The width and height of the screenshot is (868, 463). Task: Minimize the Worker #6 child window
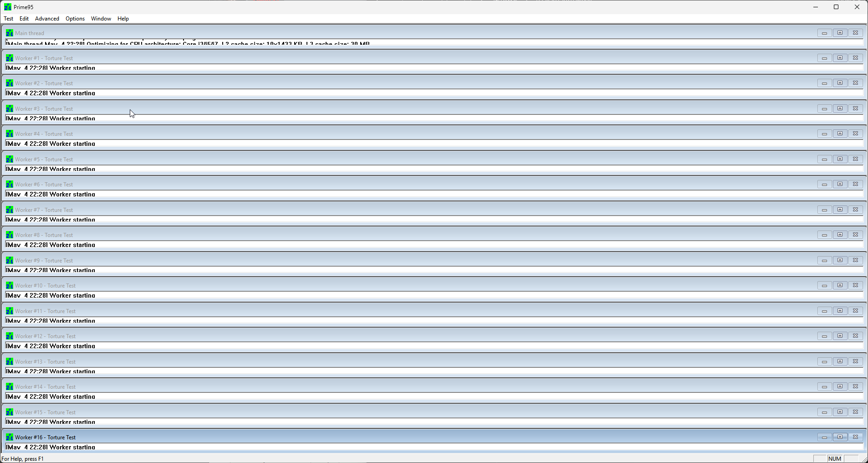[x=824, y=184]
